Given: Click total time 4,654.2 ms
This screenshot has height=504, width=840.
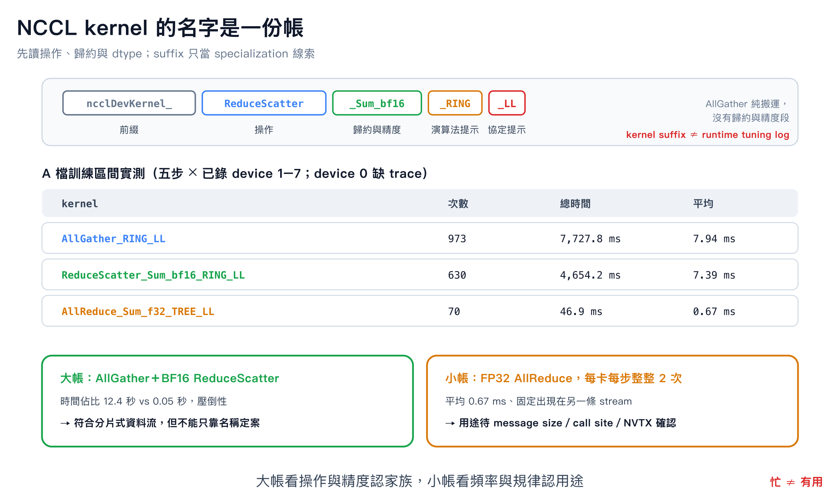Looking at the screenshot, I should click(590, 275).
